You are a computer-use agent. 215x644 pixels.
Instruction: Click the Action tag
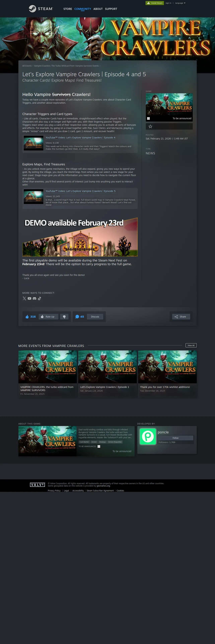pyautogui.click(x=94, y=442)
